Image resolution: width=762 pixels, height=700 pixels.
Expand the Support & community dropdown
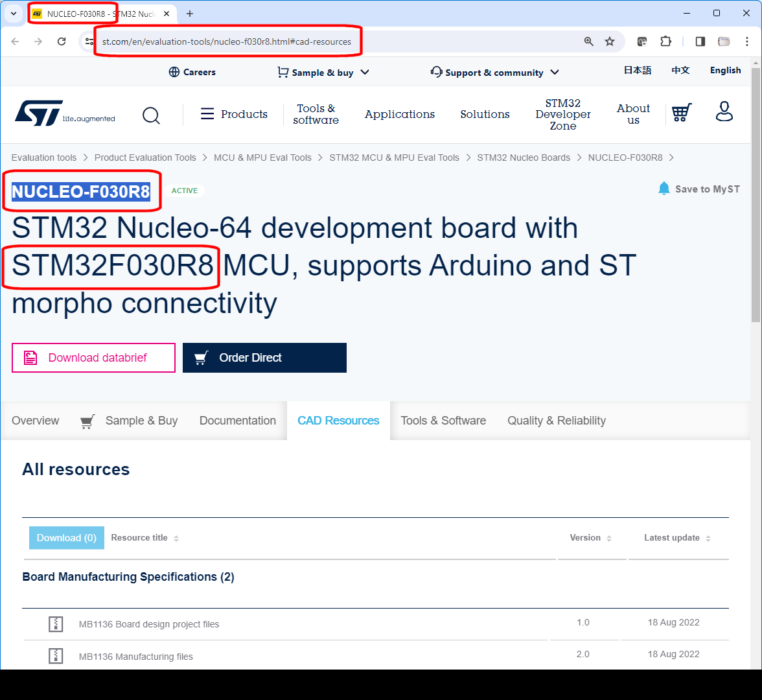pos(494,72)
